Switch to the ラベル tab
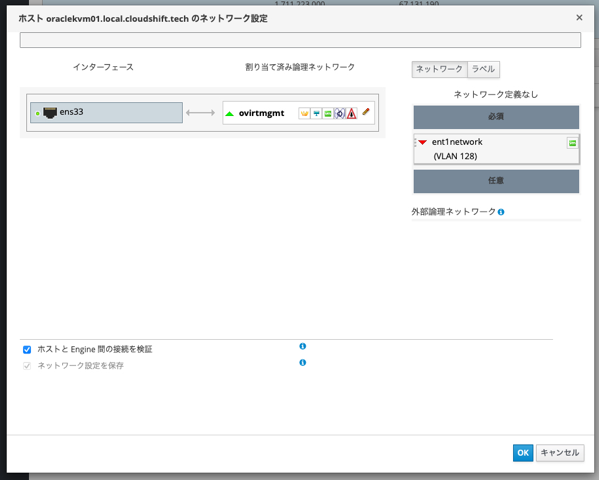 (483, 69)
